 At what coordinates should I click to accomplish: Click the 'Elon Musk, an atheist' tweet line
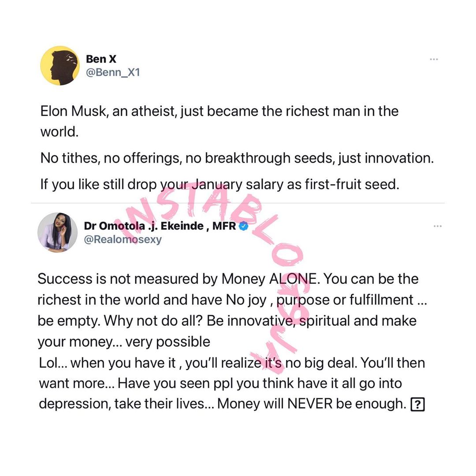pos(219,111)
